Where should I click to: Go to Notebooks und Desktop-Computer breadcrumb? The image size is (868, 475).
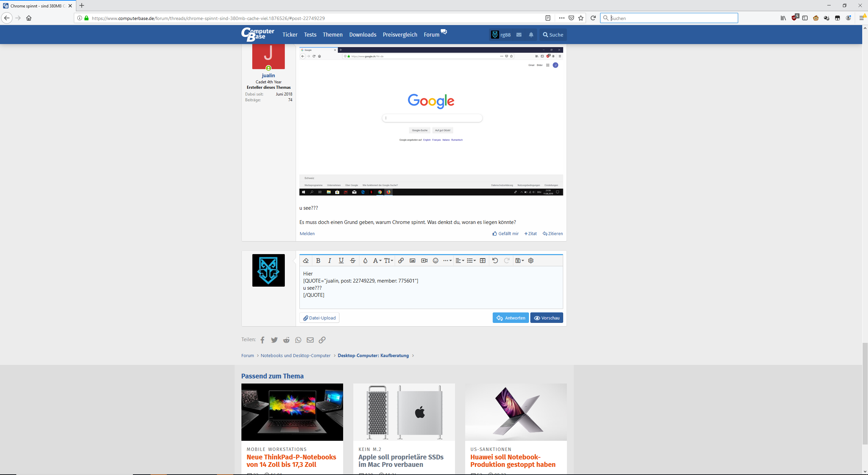click(x=295, y=355)
